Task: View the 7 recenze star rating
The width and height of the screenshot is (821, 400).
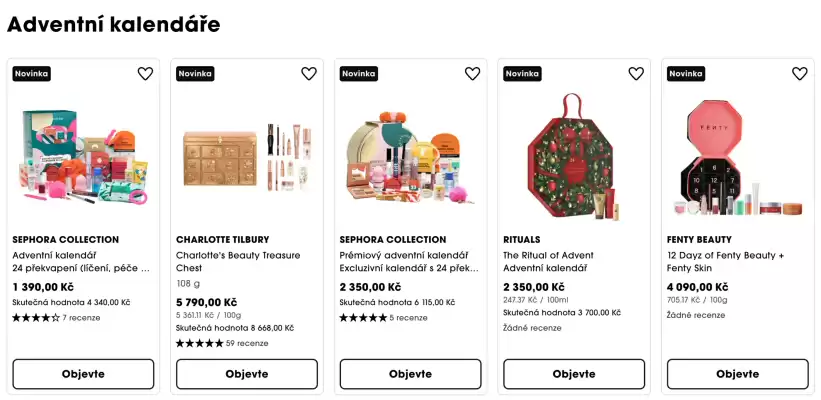Action: click(x=53, y=317)
